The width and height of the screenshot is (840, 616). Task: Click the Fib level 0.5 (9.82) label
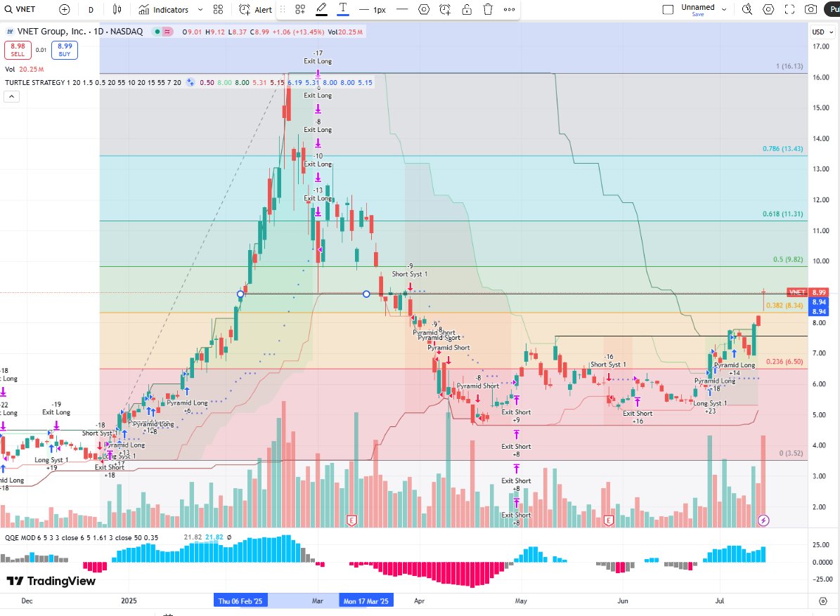coord(787,259)
